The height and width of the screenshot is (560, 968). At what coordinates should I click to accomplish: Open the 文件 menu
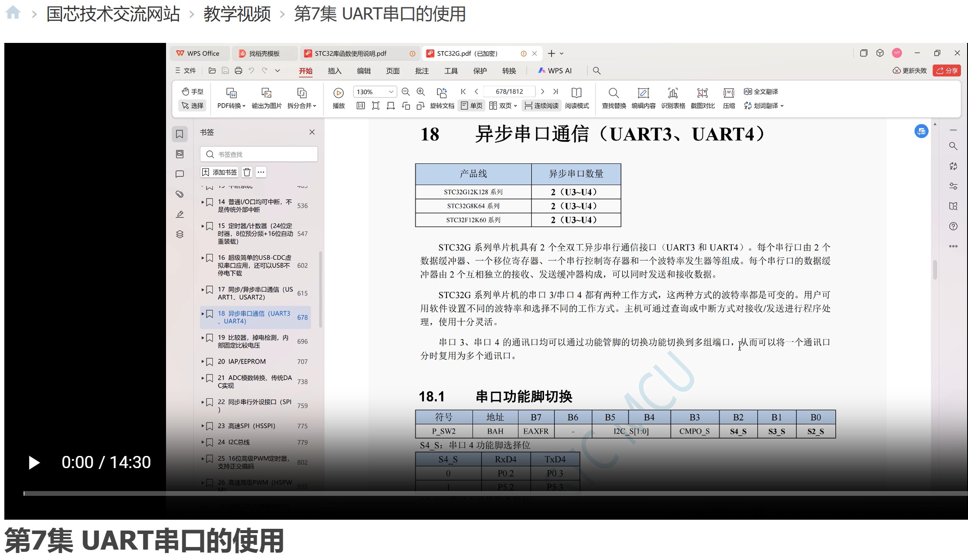pyautogui.click(x=186, y=71)
